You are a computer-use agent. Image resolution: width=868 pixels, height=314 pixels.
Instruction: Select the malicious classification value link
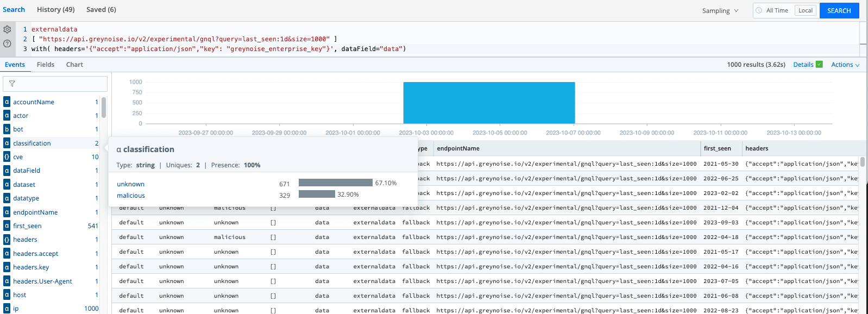tap(131, 196)
